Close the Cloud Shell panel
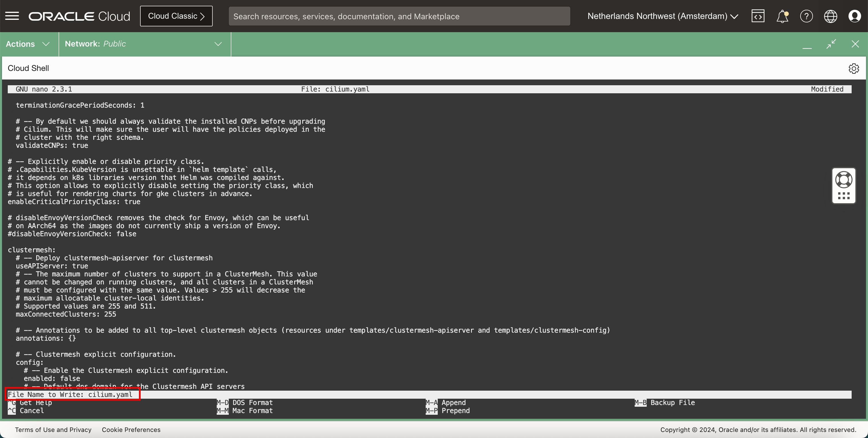Image resolution: width=868 pixels, height=438 pixels. click(x=855, y=44)
